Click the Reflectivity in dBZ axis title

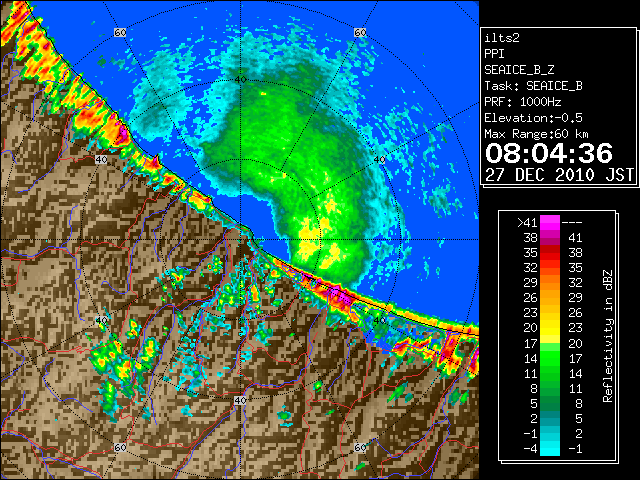coord(608,336)
